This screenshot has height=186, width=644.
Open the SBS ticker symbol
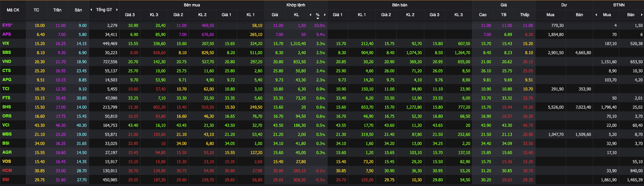coord(7,52)
